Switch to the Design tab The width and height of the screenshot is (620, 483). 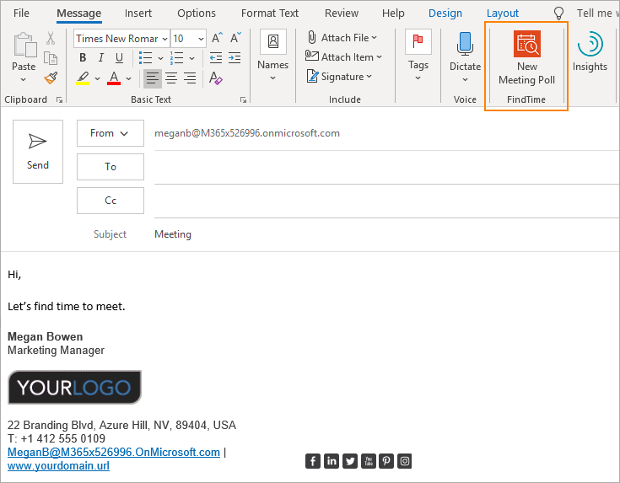[445, 13]
